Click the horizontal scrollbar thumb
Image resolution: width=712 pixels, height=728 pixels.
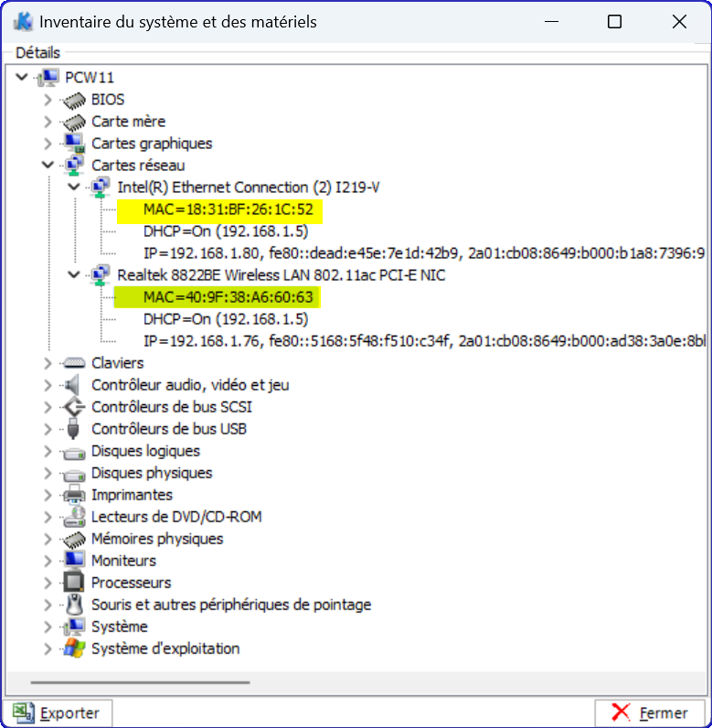140,681
